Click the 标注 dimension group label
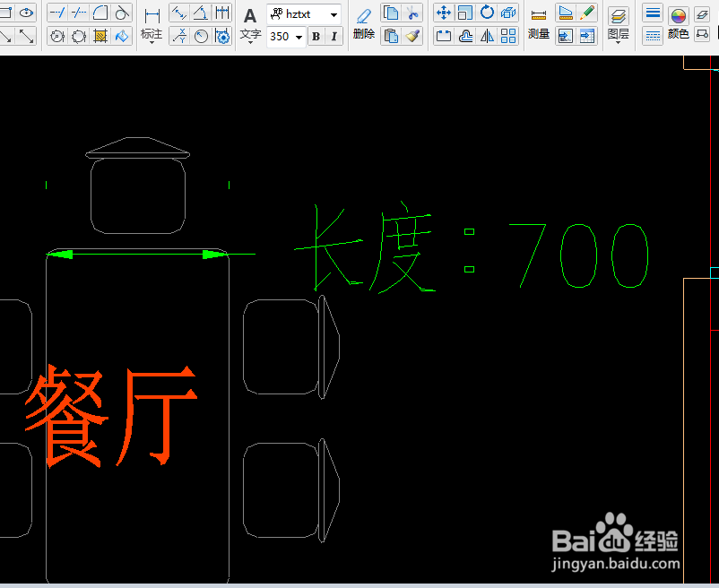The width and height of the screenshot is (719, 588). (150, 33)
